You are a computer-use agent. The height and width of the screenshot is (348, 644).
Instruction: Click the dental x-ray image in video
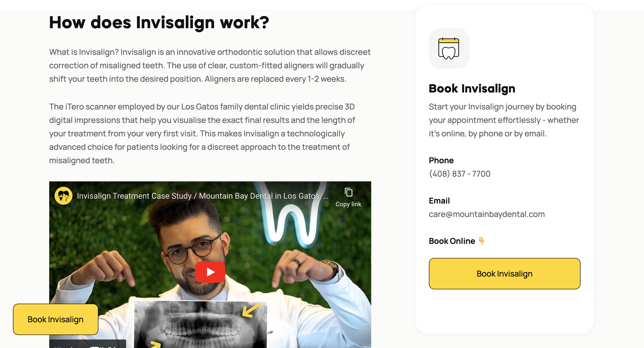[201, 324]
